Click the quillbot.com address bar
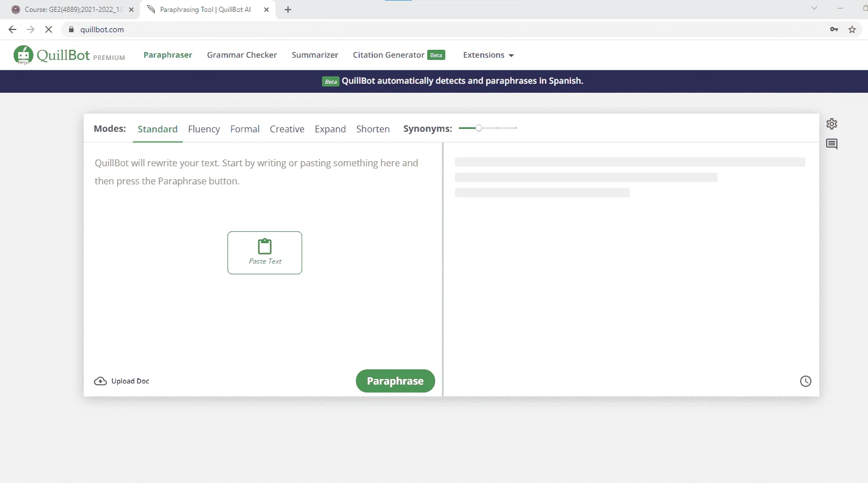The image size is (868, 483). (441, 29)
